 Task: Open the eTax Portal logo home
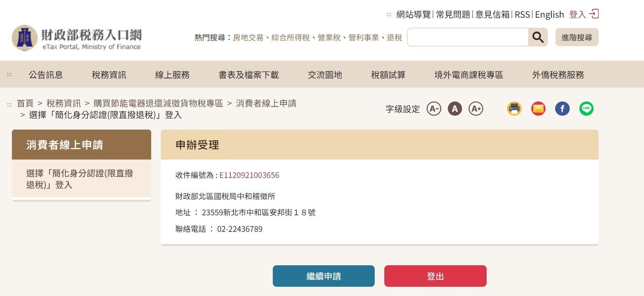(77, 38)
